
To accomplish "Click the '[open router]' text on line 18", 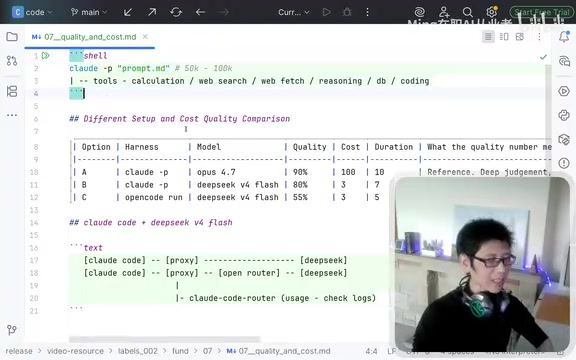I will (x=249, y=273).
